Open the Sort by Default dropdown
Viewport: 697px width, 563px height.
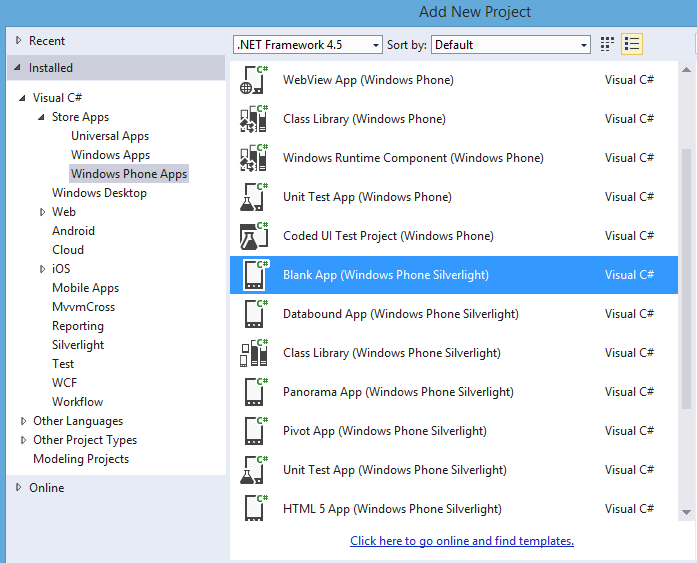pos(511,45)
